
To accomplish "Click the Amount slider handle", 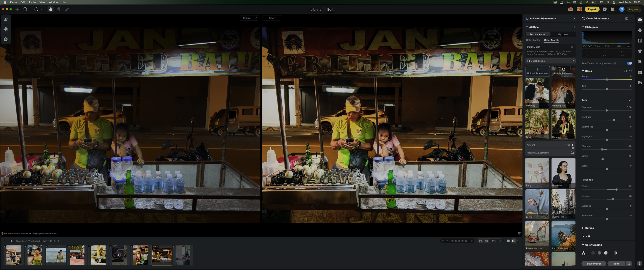I will point(573,148).
